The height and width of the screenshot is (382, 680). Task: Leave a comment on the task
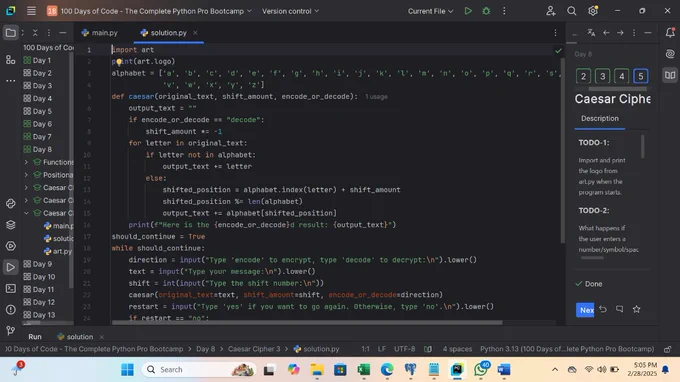pyautogui.click(x=619, y=309)
